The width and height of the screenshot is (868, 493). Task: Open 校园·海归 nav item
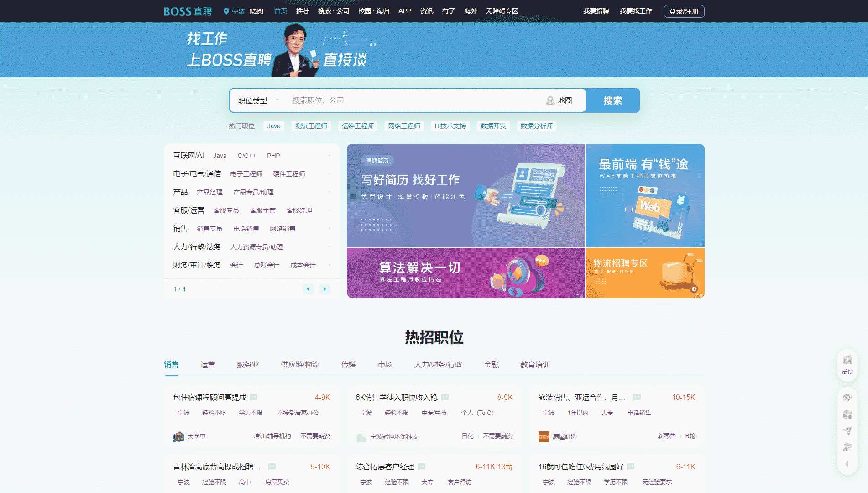(374, 11)
